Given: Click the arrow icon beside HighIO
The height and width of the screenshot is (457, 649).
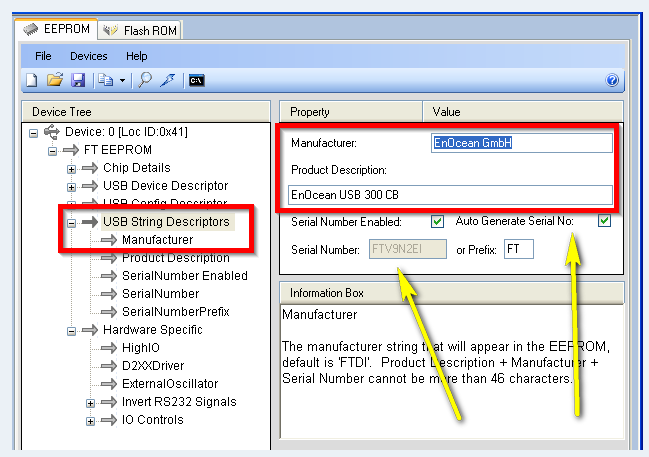Looking at the screenshot, I should coord(109,348).
